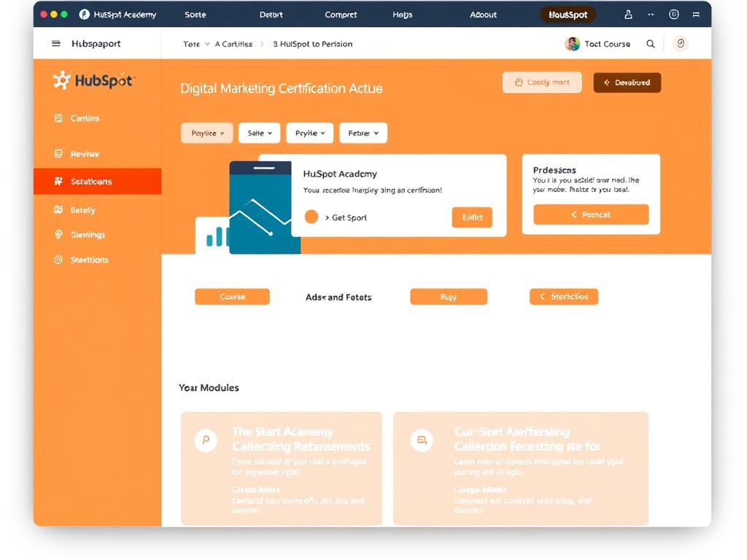Click the Cantins sidebar icon
The image size is (747, 560).
pos(58,118)
